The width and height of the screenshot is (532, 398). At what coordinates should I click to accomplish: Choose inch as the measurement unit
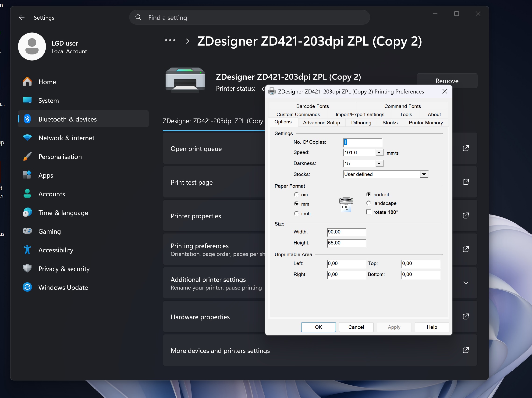pyautogui.click(x=296, y=213)
